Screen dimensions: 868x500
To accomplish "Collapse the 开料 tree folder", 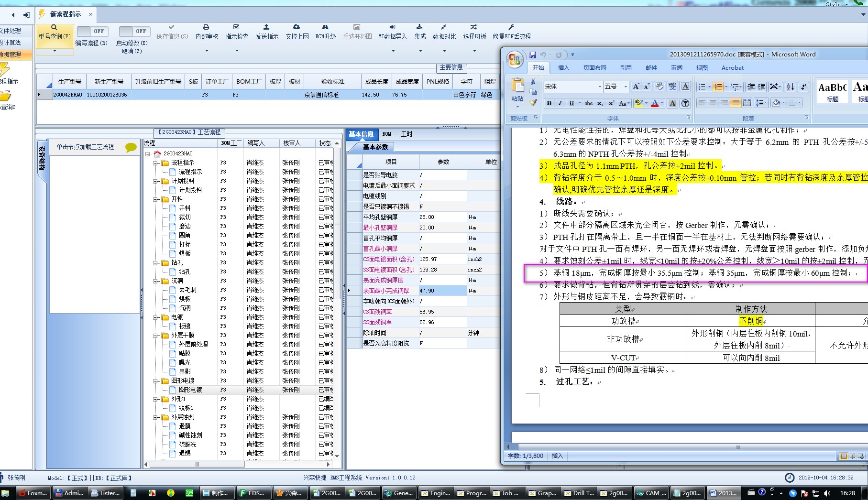I will coord(156,199).
